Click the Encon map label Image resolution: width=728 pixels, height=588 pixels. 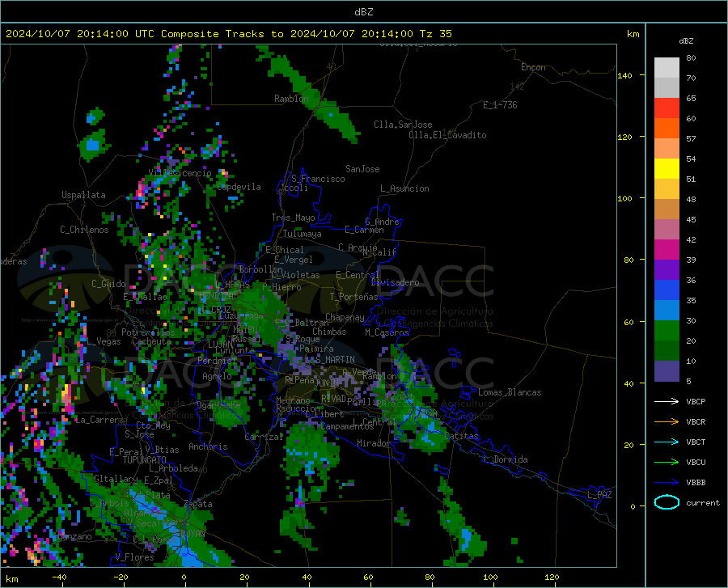(533, 67)
